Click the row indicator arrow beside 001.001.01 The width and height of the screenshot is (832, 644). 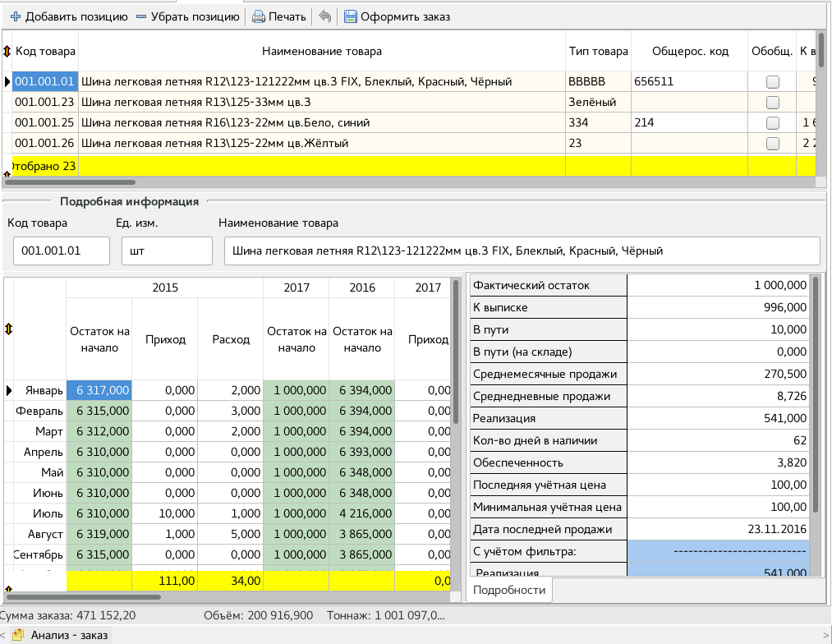click(x=7, y=82)
